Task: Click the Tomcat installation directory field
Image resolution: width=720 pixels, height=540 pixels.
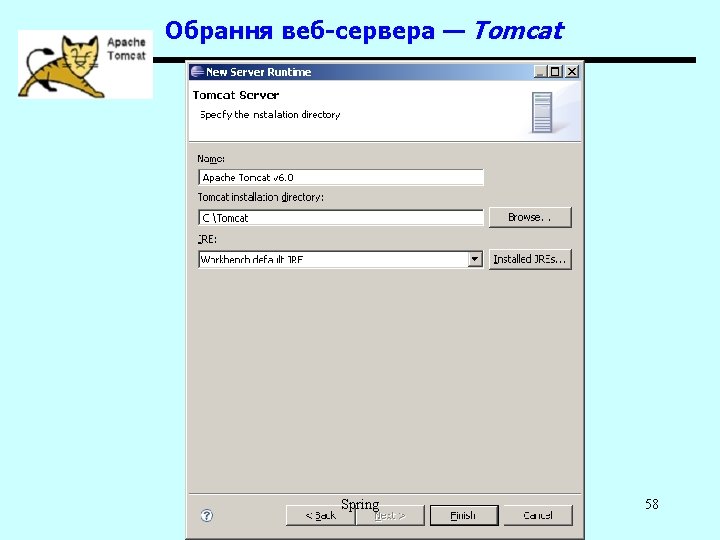Action: pyautogui.click(x=341, y=218)
